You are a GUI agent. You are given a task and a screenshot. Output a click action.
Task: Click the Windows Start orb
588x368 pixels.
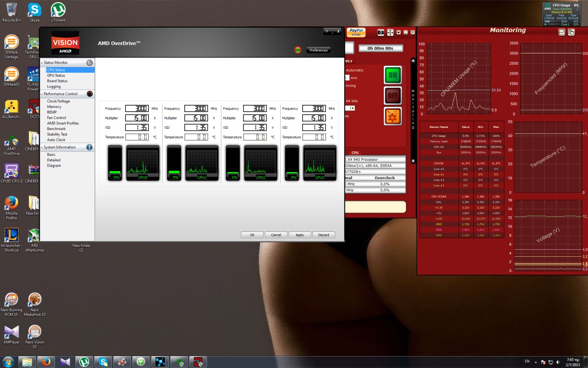(8, 362)
